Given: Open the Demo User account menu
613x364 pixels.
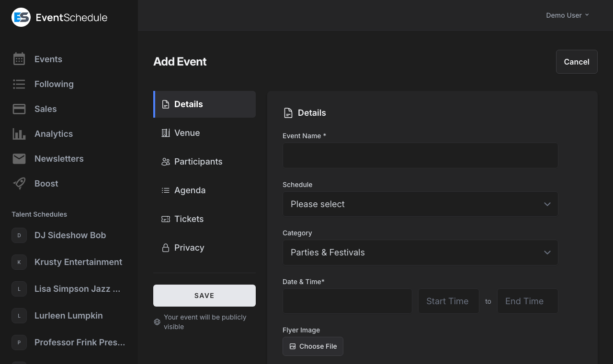Looking at the screenshot, I should point(567,15).
